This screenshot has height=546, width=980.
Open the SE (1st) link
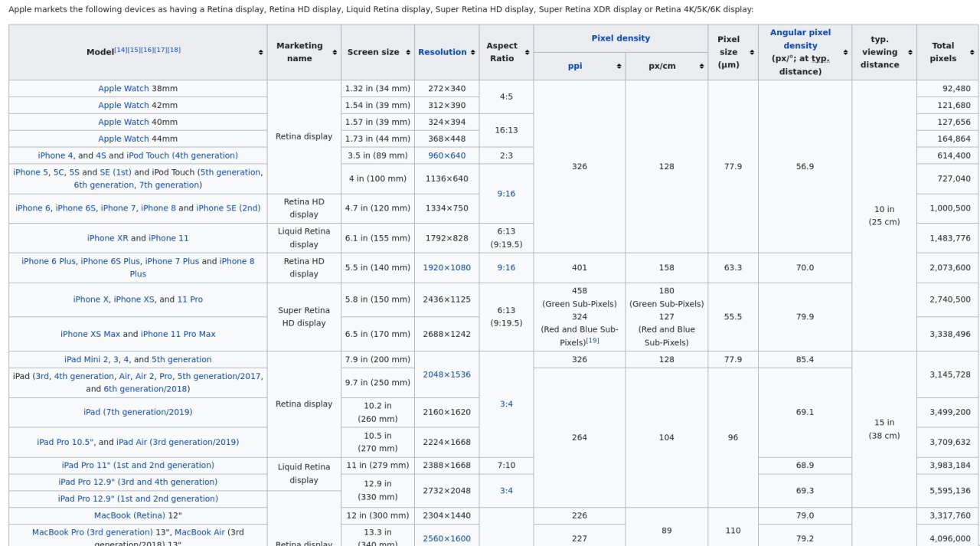pyautogui.click(x=115, y=172)
